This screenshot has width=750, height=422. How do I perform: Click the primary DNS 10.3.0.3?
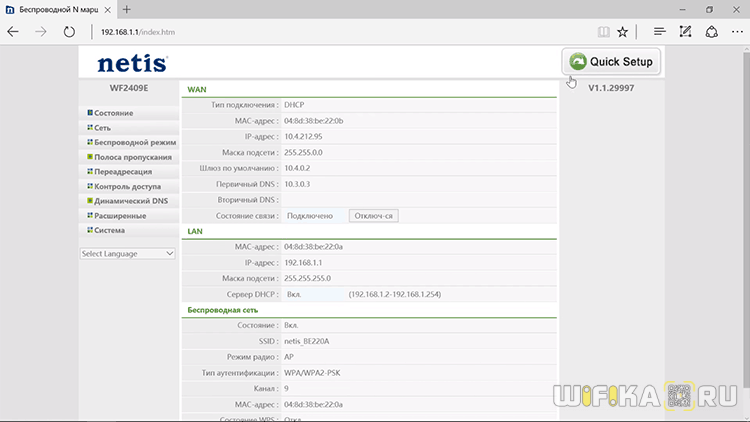click(x=297, y=184)
